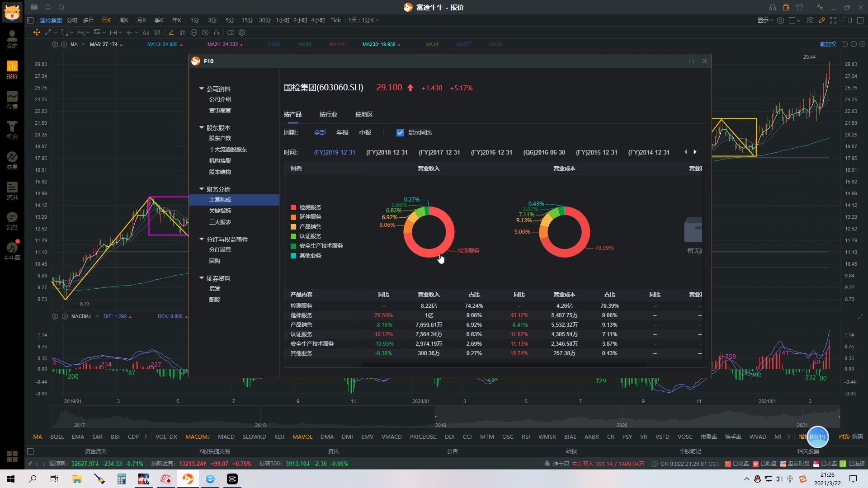This screenshot has height=488, width=868.
Task: Open 十大流通股股东 in F10 tree
Action: pyautogui.click(x=228, y=150)
